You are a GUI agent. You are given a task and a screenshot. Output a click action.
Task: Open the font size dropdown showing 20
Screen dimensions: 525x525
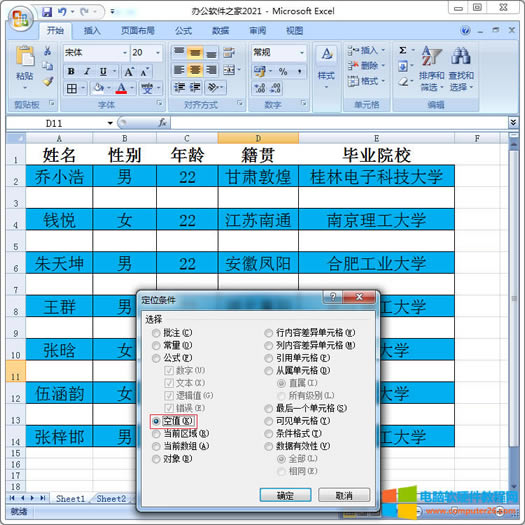[x=158, y=53]
